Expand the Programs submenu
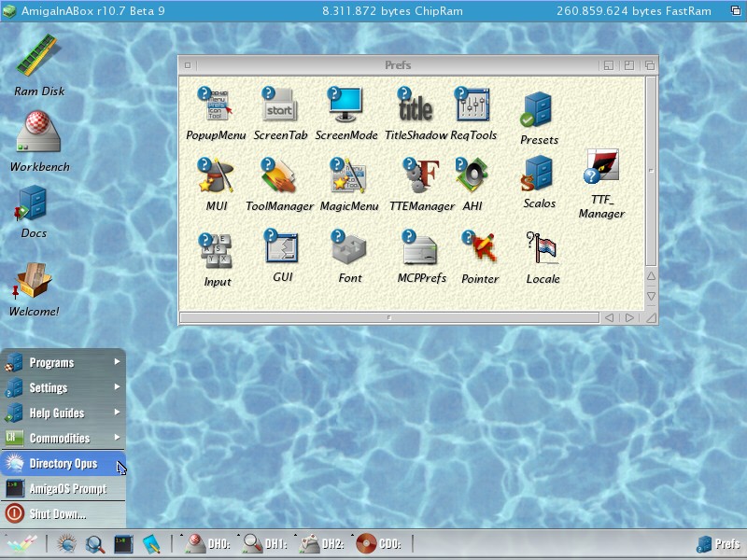 coord(63,362)
